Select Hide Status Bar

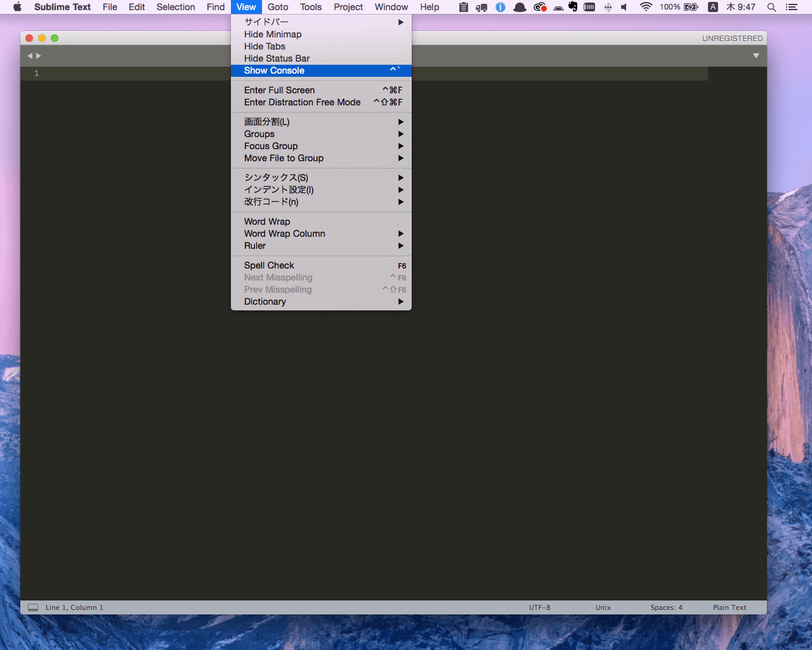point(321,58)
